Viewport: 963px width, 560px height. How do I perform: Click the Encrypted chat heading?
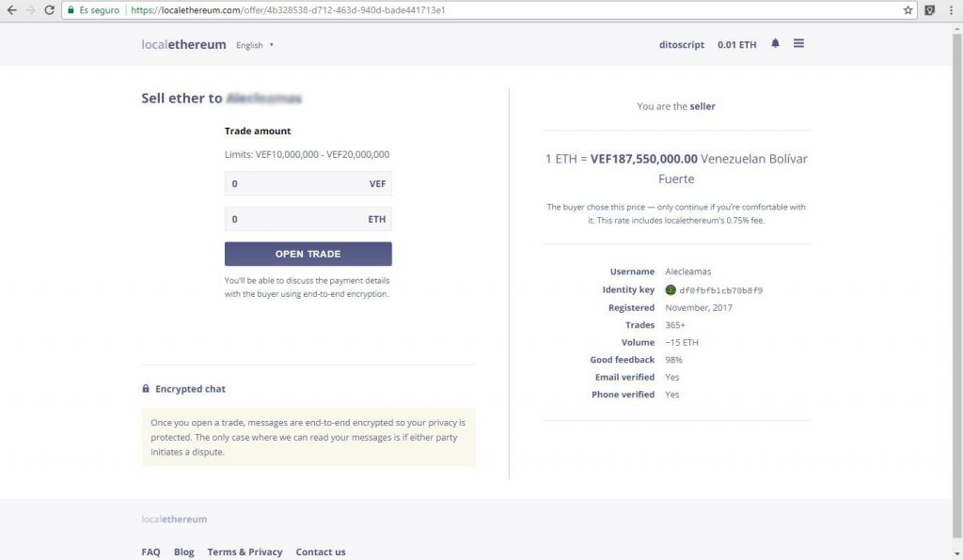(190, 389)
